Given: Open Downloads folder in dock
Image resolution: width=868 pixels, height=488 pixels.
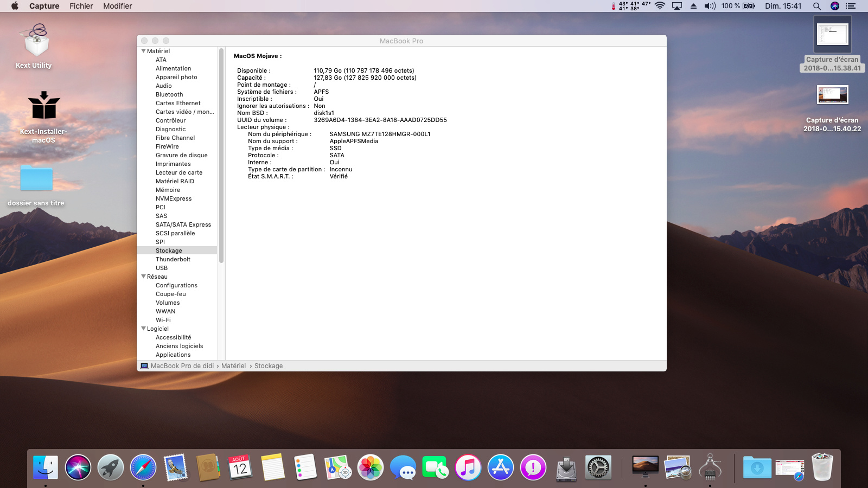Looking at the screenshot, I should (757, 467).
